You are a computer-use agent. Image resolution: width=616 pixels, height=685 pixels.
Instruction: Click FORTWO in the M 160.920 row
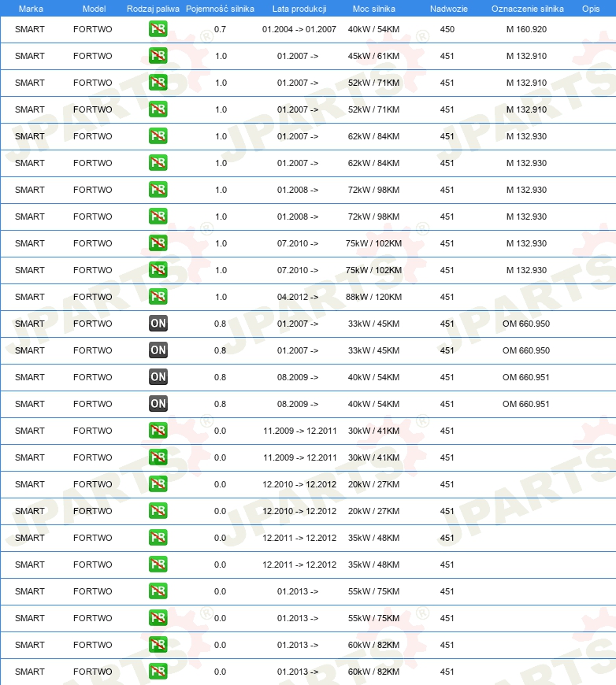pyautogui.click(x=93, y=29)
